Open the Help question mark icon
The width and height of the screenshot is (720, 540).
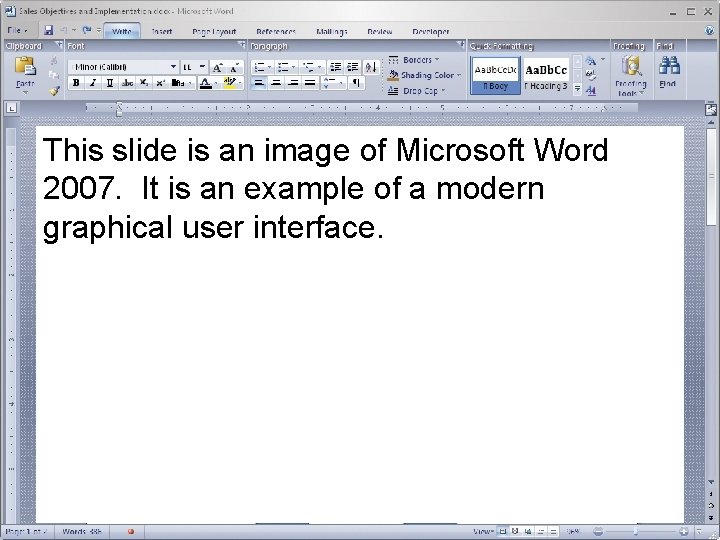[x=709, y=31]
